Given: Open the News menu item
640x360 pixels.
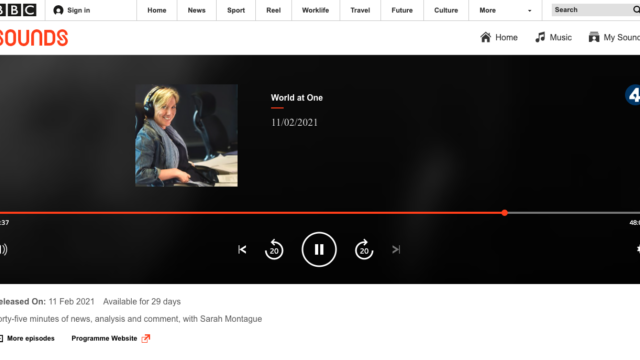Looking at the screenshot, I should click(x=196, y=10).
